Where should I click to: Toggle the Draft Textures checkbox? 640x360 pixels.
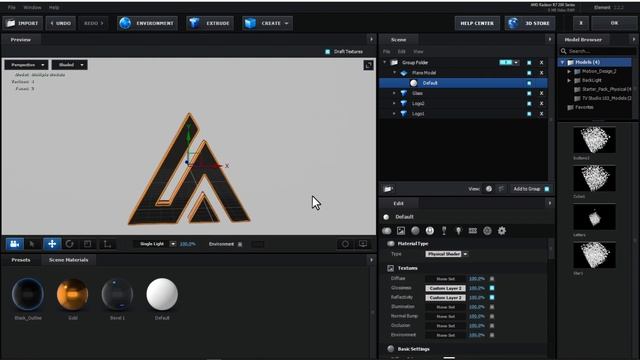pos(327,52)
